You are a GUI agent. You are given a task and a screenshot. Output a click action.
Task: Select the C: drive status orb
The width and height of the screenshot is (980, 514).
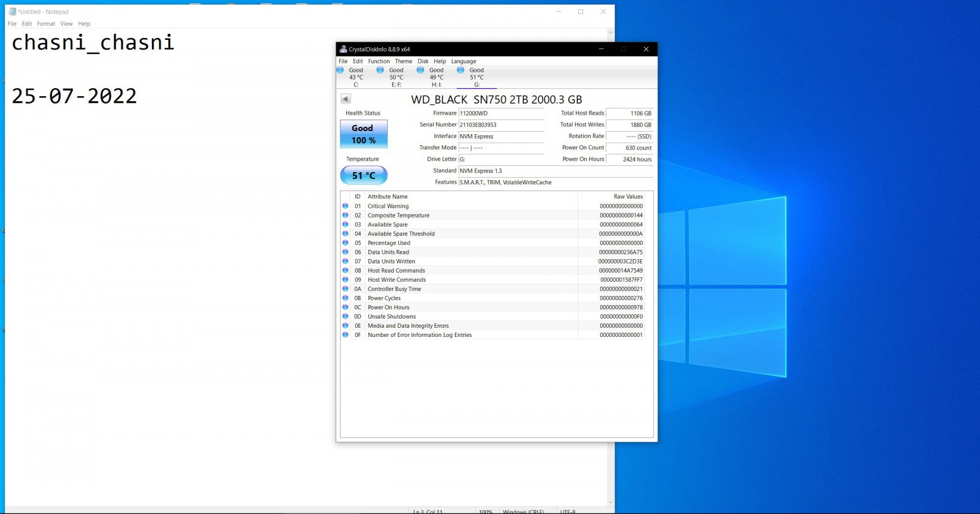click(x=340, y=70)
